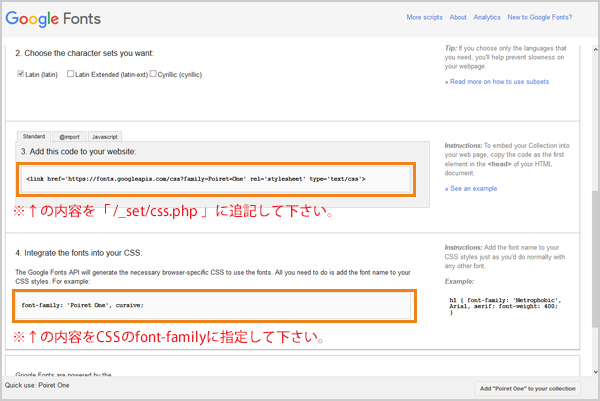This screenshot has width=600, height=401.
Task: Click the scrollbar down arrow
Action: [595, 372]
